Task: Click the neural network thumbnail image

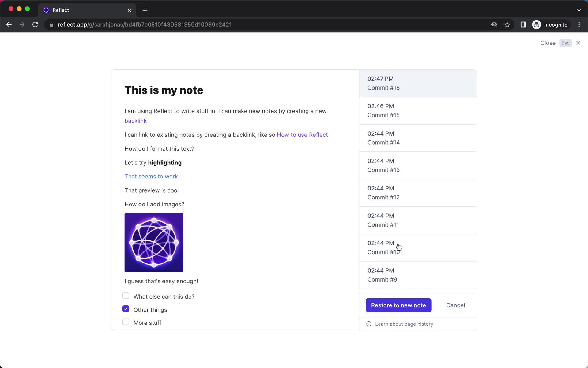Action: coord(154,243)
